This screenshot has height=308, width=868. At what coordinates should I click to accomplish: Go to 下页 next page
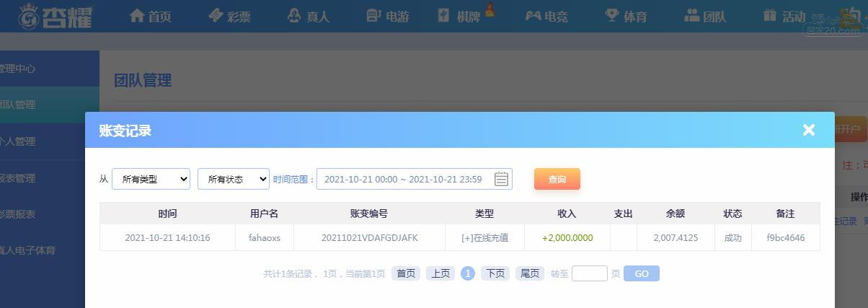[495, 273]
